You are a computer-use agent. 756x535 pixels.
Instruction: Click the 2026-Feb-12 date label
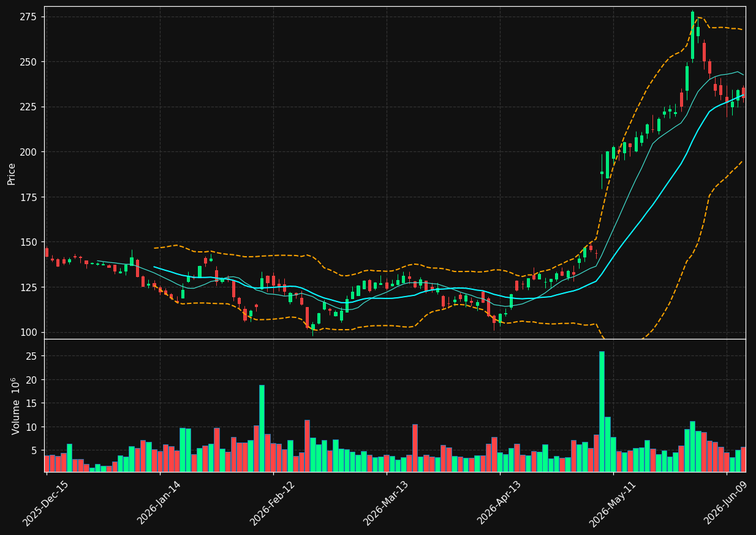click(x=273, y=503)
